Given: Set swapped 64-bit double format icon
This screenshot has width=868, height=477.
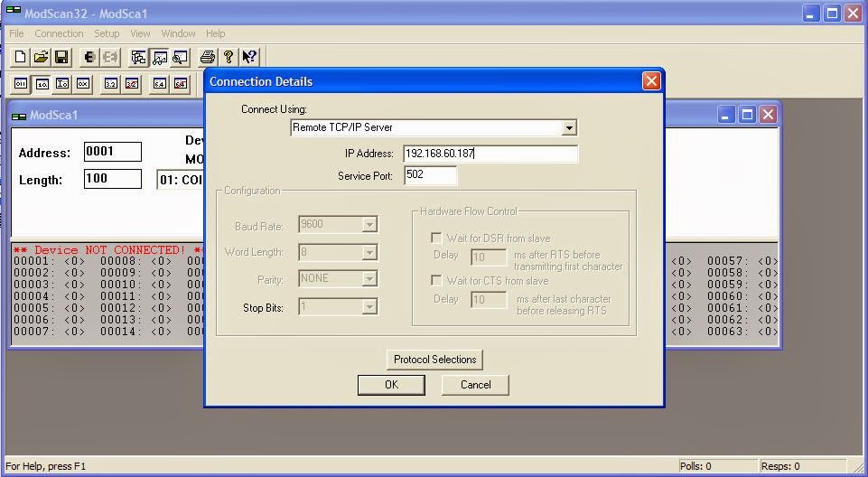Looking at the screenshot, I should (x=181, y=84).
